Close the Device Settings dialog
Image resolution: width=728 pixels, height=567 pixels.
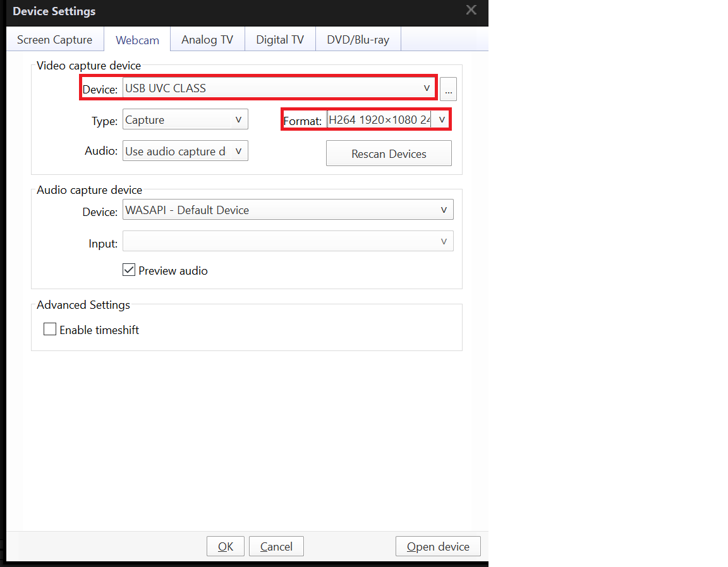coord(471,10)
